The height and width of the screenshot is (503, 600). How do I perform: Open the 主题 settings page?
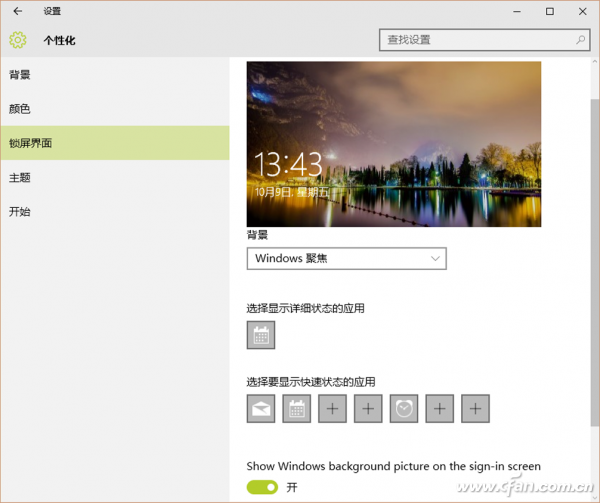pos(115,177)
